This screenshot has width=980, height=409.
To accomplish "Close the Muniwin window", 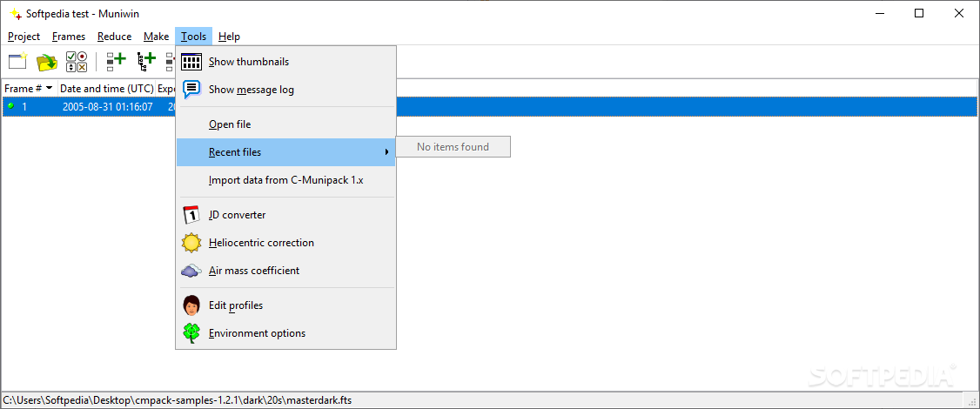I will pos(958,13).
